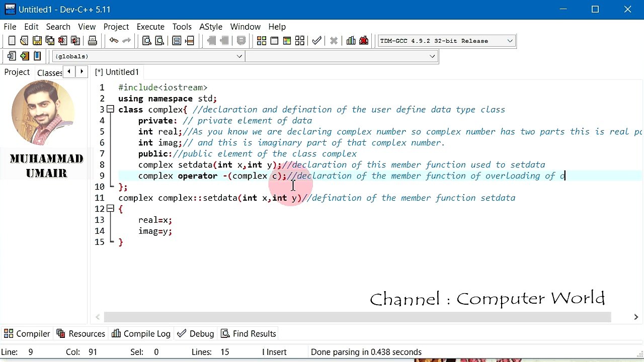Click the 'using namespace std;' code line
Screen dimensions: 644x362
click(168, 99)
